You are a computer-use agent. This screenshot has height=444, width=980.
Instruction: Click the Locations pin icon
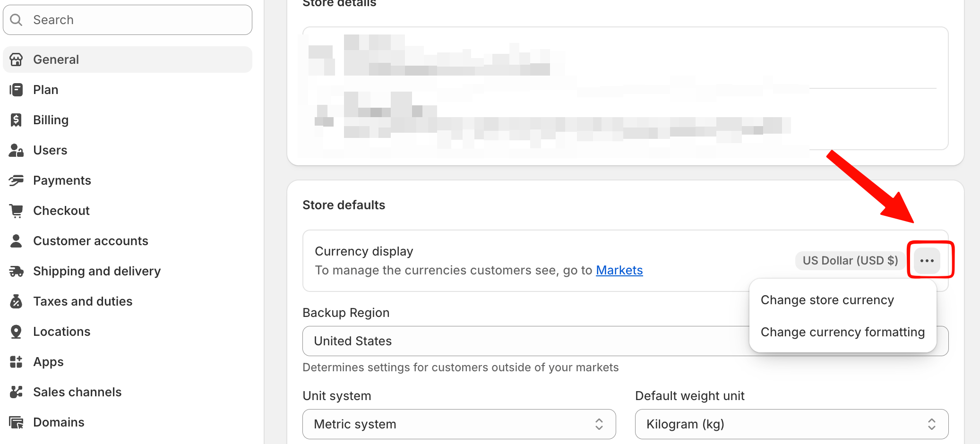[x=16, y=332]
